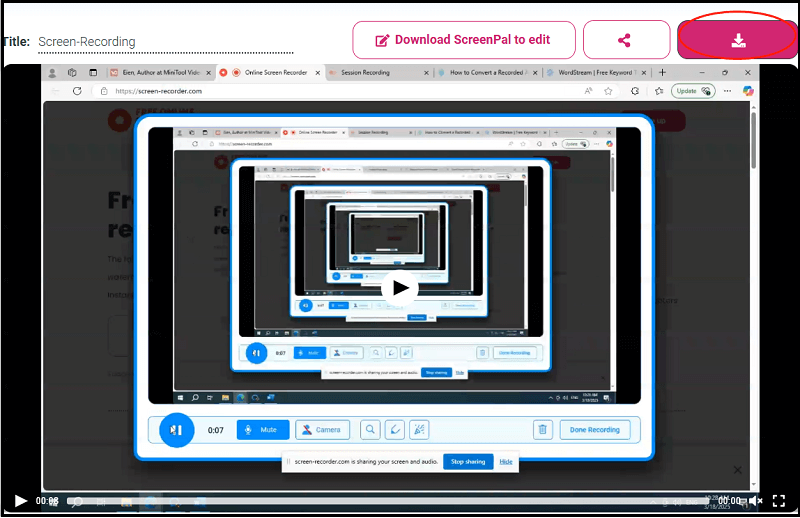Click the white circular play overlay
Image resolution: width=800 pixels, height=518 pixels.
[x=399, y=288]
